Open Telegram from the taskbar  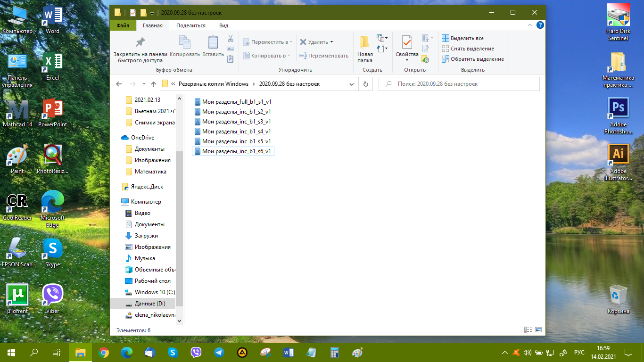click(x=219, y=352)
